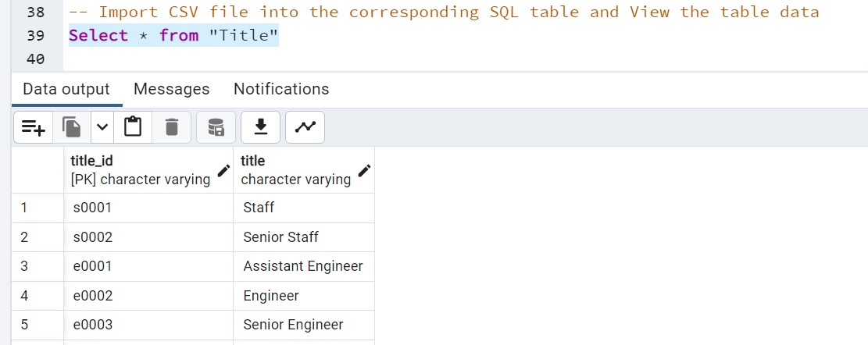The image size is (868, 345).
Task: Select row number 1 header
Action: pos(38,208)
